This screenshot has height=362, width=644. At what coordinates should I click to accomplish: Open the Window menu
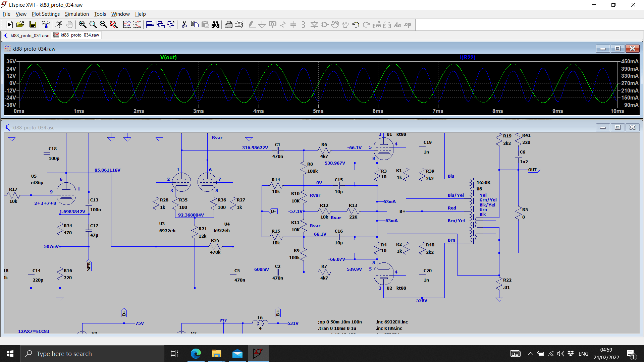coord(120,14)
